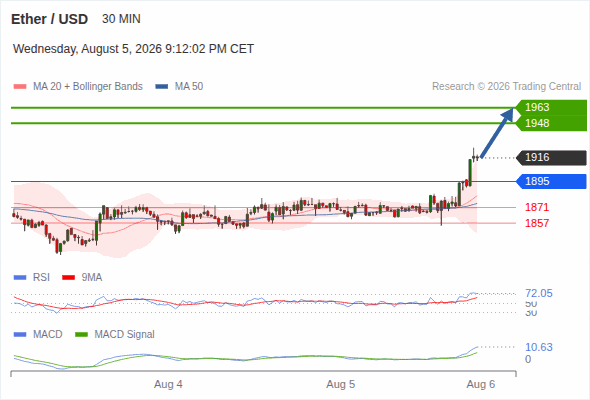Click the Aug 4 date axis label
The image size is (590, 400).
[x=168, y=384]
